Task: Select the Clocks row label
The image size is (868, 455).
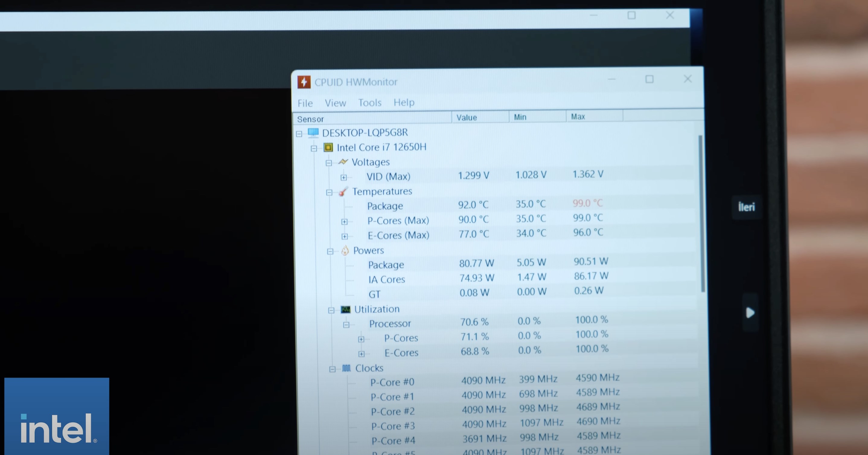Action: pos(369,368)
